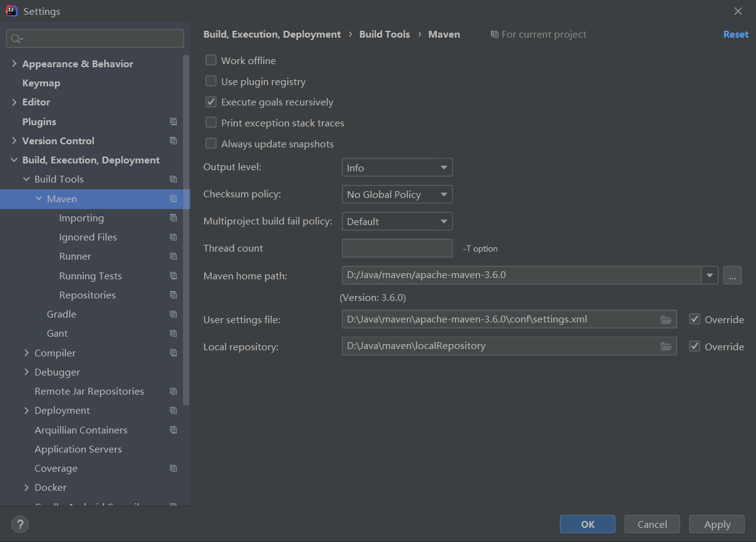This screenshot has height=542, width=756.
Task: Collapse the Build, Execution, Deployment node
Action: click(x=14, y=160)
